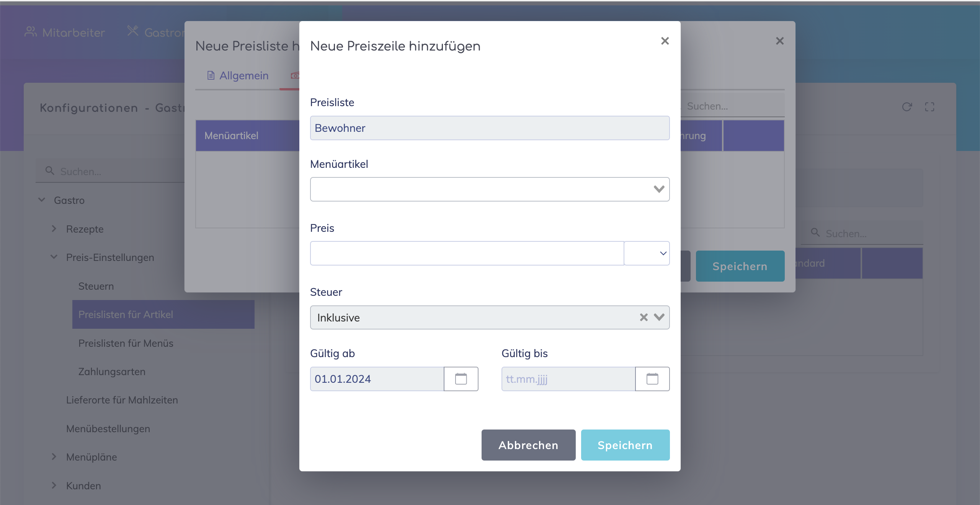This screenshot has height=505, width=980.
Task: Click the Preis amount input field
Action: point(467,253)
